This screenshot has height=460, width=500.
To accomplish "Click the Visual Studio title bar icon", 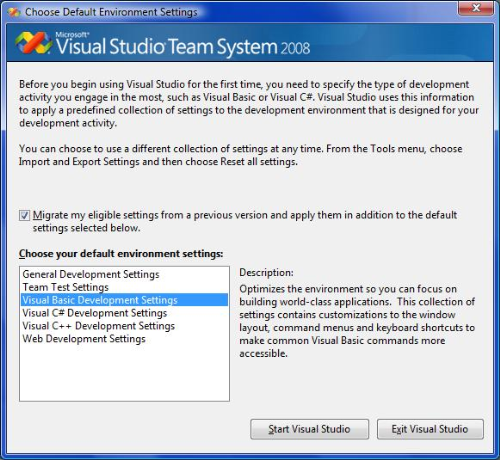I will pos(14,12).
